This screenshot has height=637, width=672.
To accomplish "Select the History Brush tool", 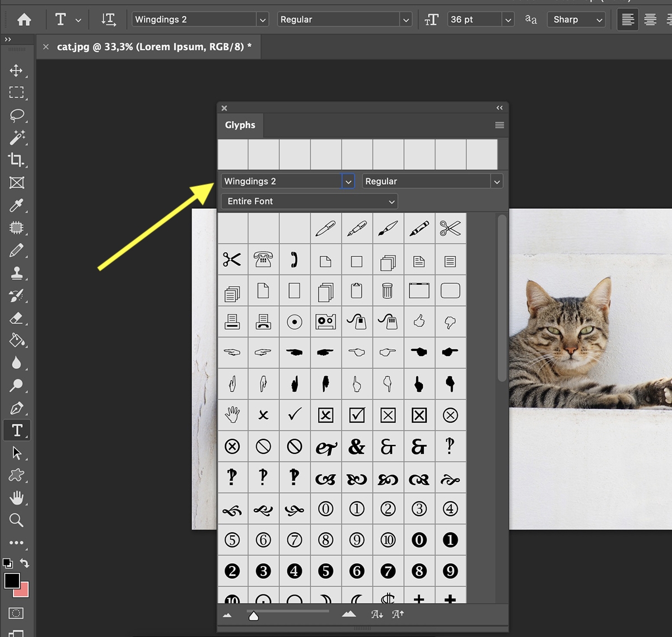I will [x=16, y=296].
